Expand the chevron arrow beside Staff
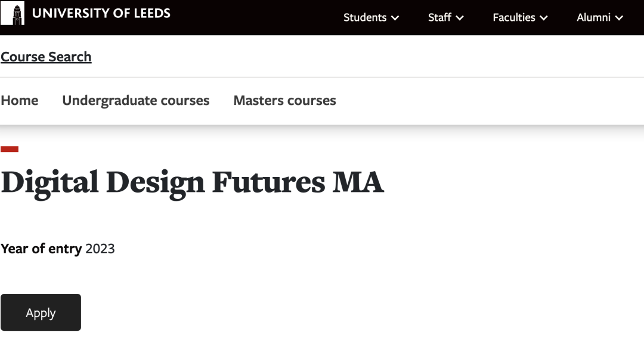Viewport: 644px width, 357px height. click(x=460, y=18)
